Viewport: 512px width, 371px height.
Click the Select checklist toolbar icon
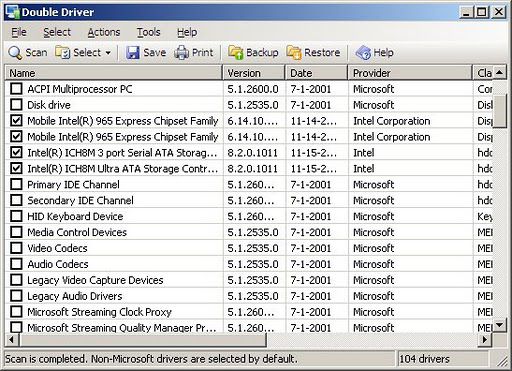[x=62, y=53]
